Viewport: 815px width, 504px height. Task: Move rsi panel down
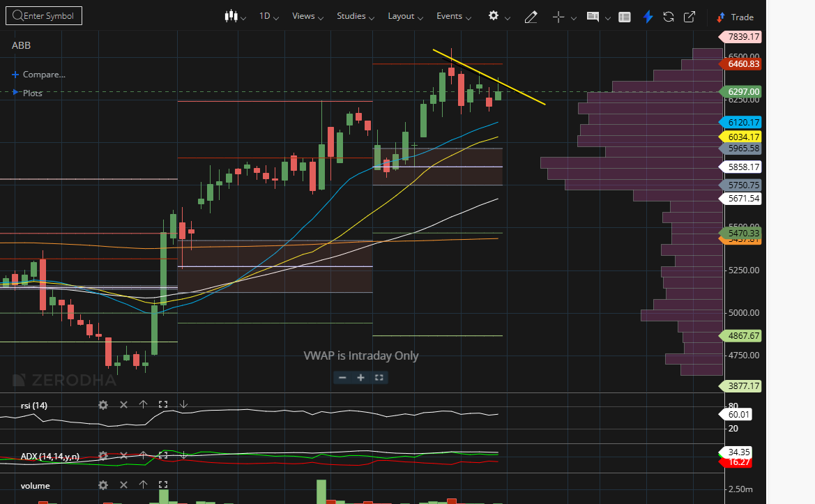pyautogui.click(x=183, y=404)
